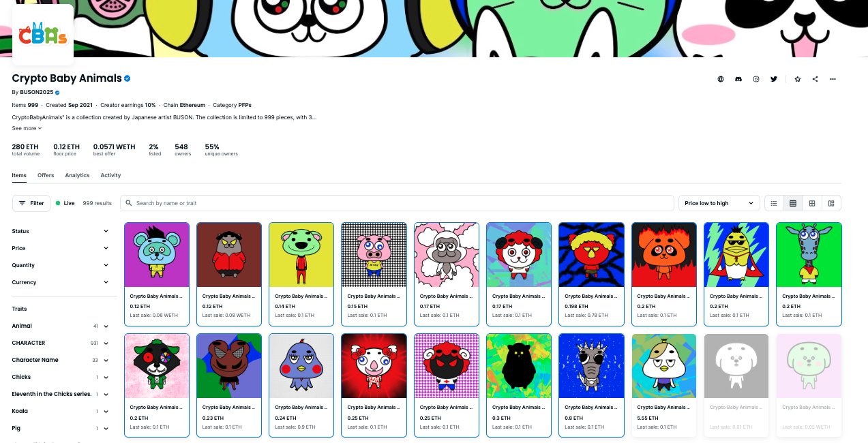Viewport: 868px width, 443px height.
Task: Switch to large grid view icon
Action: tap(812, 203)
